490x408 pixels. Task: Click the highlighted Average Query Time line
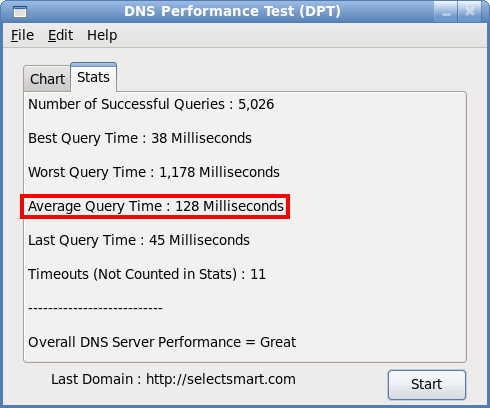[x=156, y=206]
